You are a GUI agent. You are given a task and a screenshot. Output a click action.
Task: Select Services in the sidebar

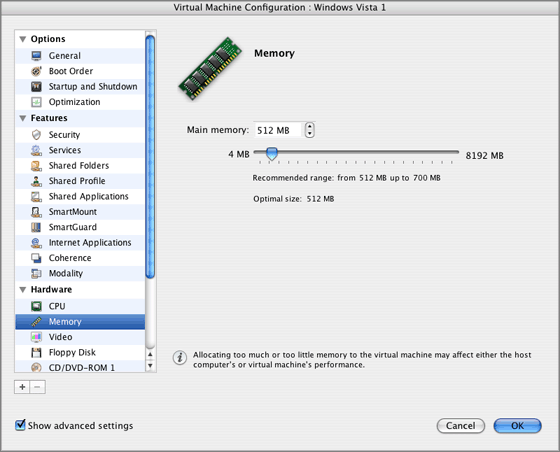80,150
